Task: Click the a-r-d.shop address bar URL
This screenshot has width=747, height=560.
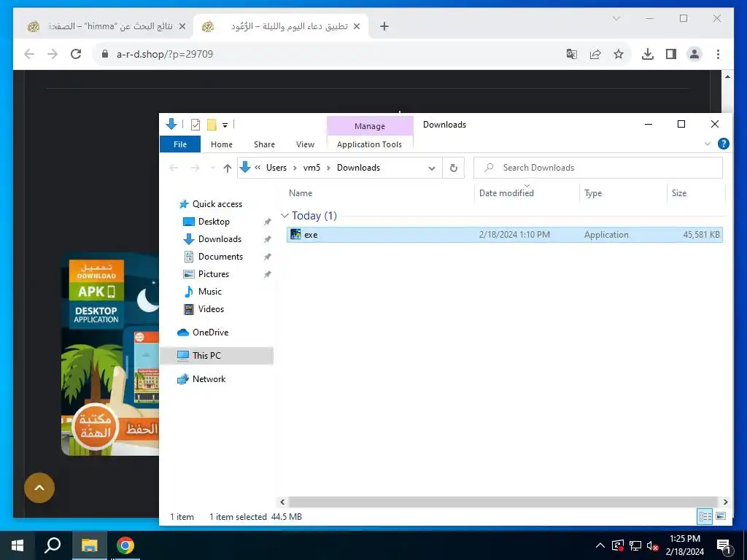Action: click(165, 54)
